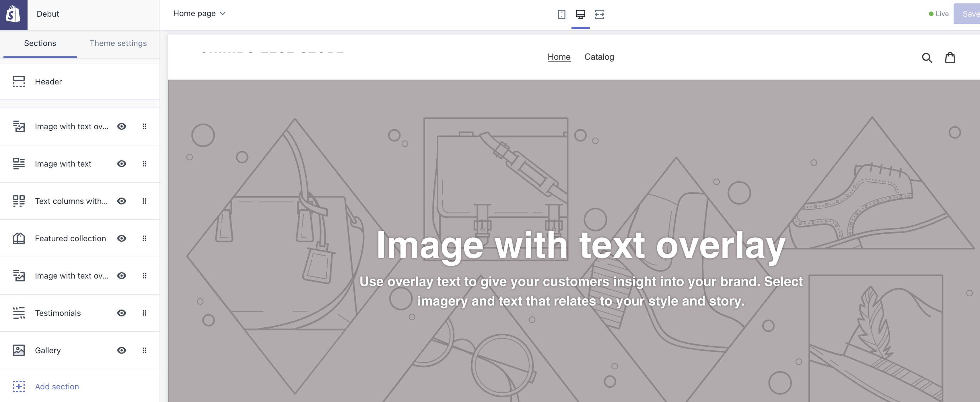This screenshot has height=402, width=980.
Task: Open the Home page dropdown
Action: (199, 13)
